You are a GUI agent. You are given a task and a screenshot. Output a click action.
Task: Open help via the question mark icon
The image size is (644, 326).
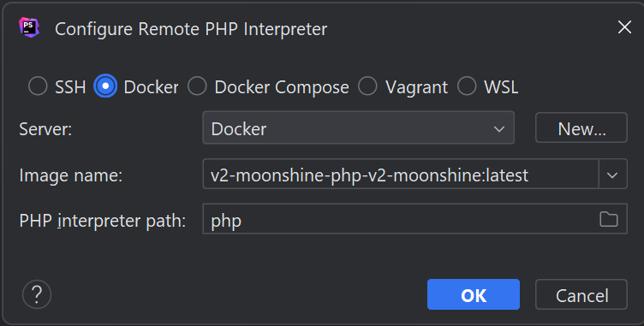[x=37, y=294]
